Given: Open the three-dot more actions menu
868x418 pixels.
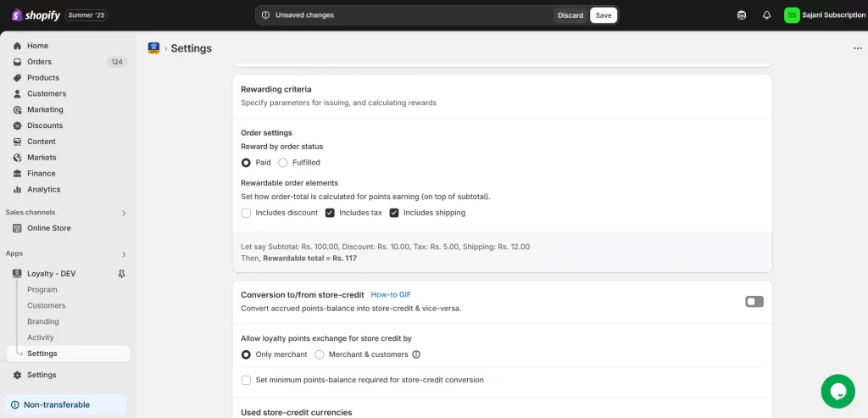Looking at the screenshot, I should (x=858, y=48).
